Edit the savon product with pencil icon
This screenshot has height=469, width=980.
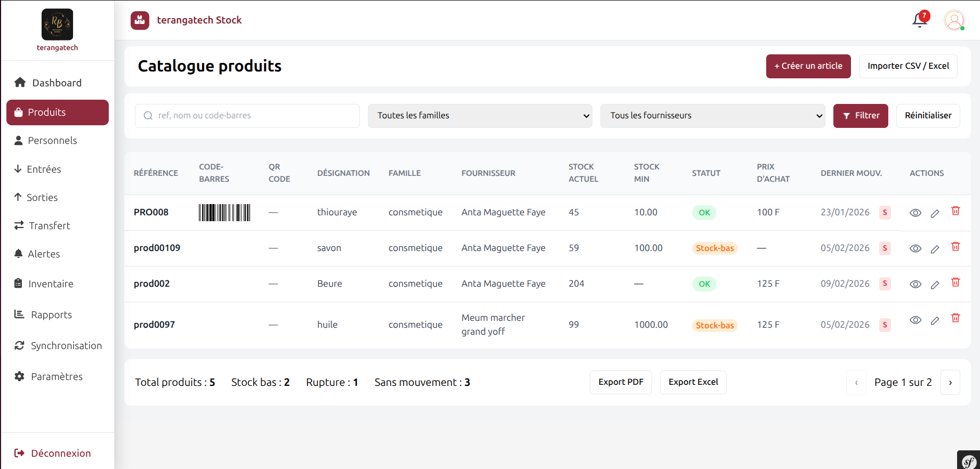[935, 249]
